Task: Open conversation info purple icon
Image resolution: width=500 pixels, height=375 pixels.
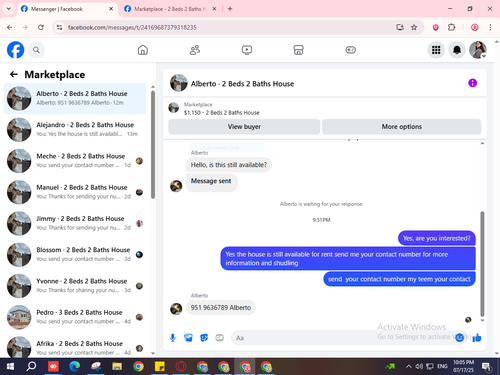Action: pos(472,83)
